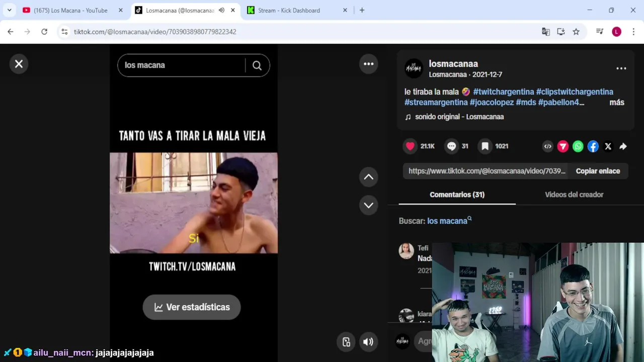Open comments with speech bubble icon
This screenshot has height=362, width=644.
coord(452,146)
